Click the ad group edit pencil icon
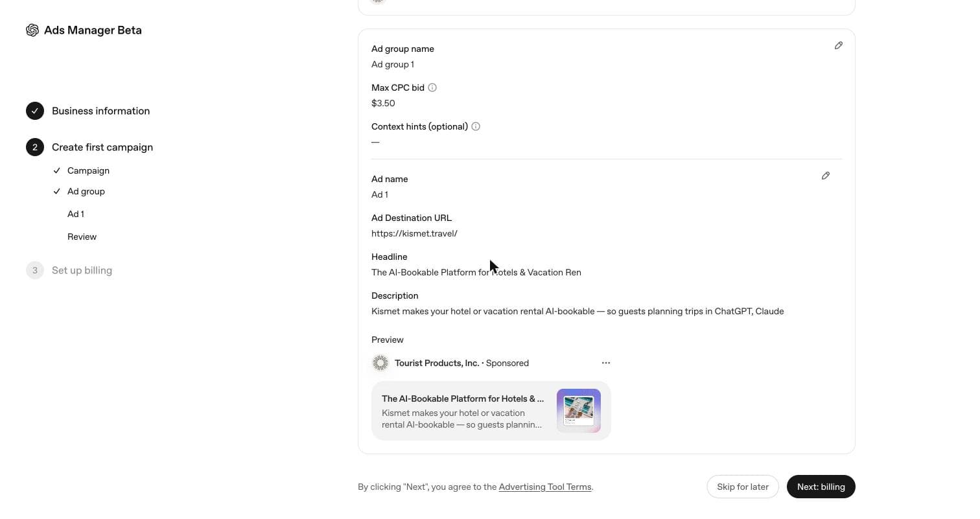 point(839,45)
